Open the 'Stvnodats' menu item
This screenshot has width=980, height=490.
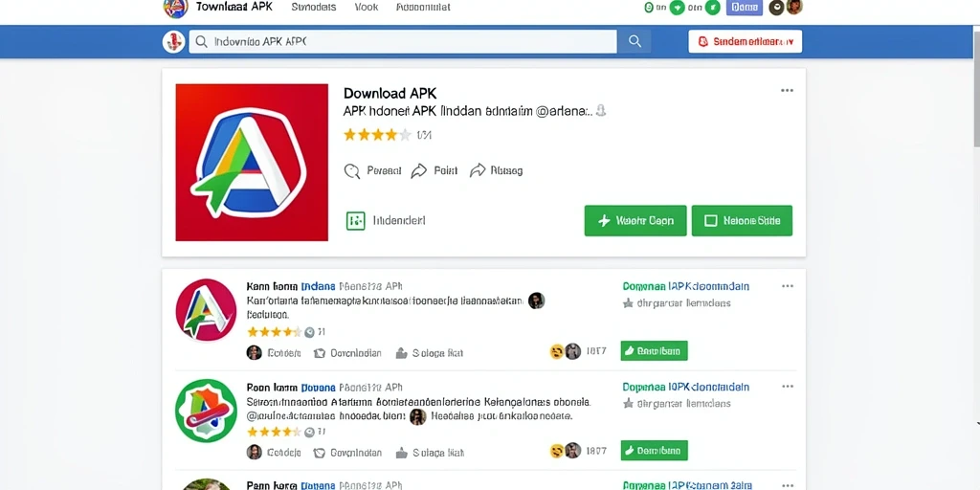314,8
